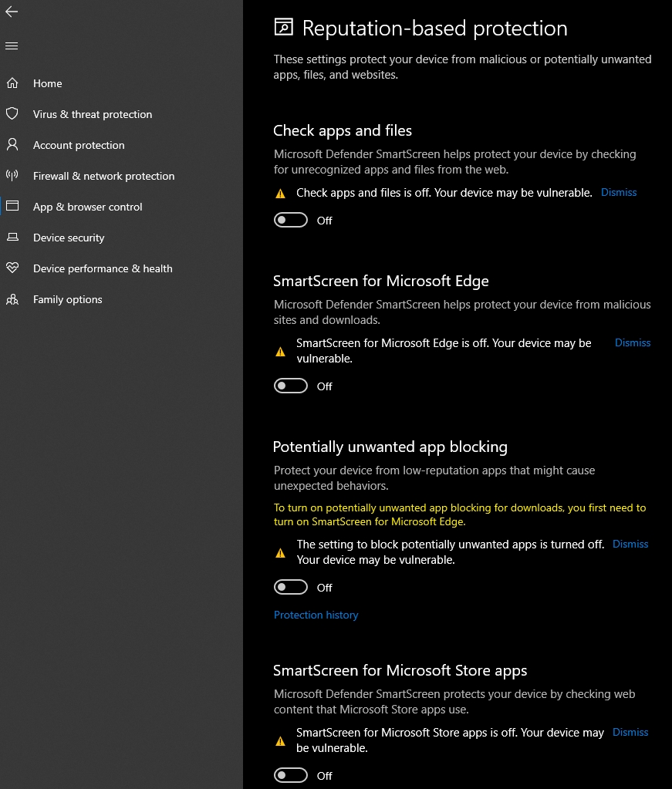Click the Device performance & health heart icon
672x789 pixels.
(x=12, y=268)
